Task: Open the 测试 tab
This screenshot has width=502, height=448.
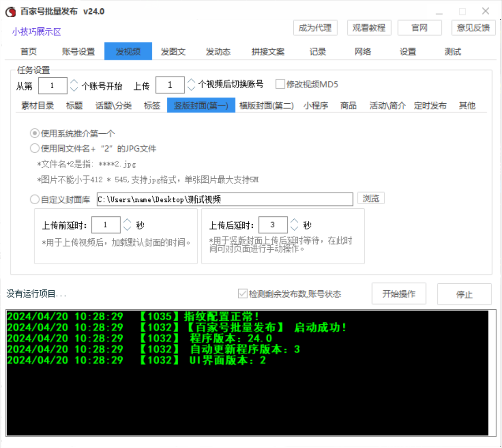Action: point(453,51)
